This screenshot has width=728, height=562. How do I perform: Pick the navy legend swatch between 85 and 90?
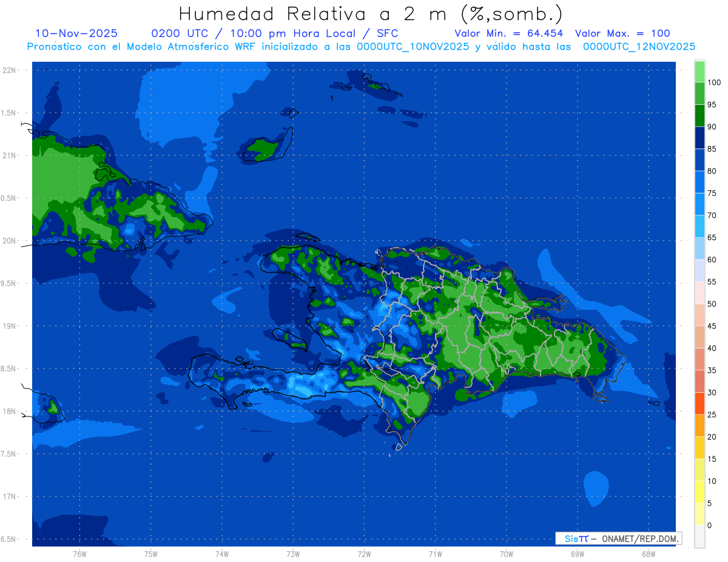pyautogui.click(x=699, y=138)
